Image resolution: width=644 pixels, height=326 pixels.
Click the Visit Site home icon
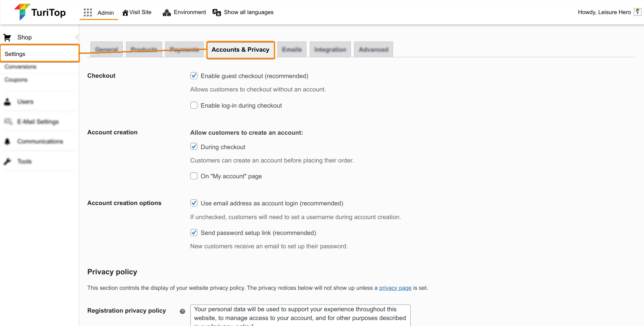pos(125,13)
